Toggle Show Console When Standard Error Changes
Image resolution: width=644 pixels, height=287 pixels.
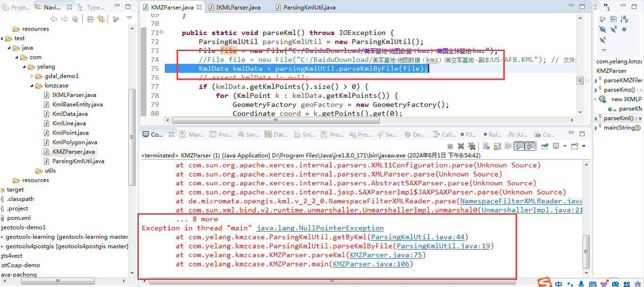point(529,146)
